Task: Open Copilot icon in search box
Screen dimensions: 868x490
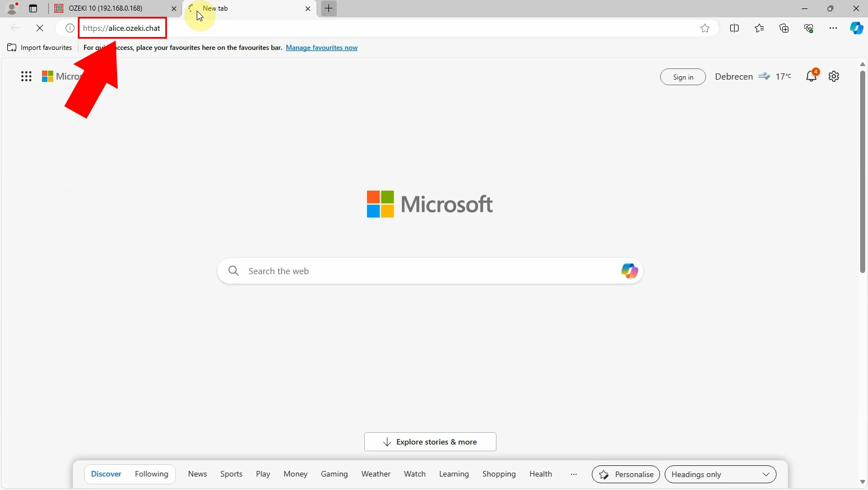Action: tap(629, 271)
